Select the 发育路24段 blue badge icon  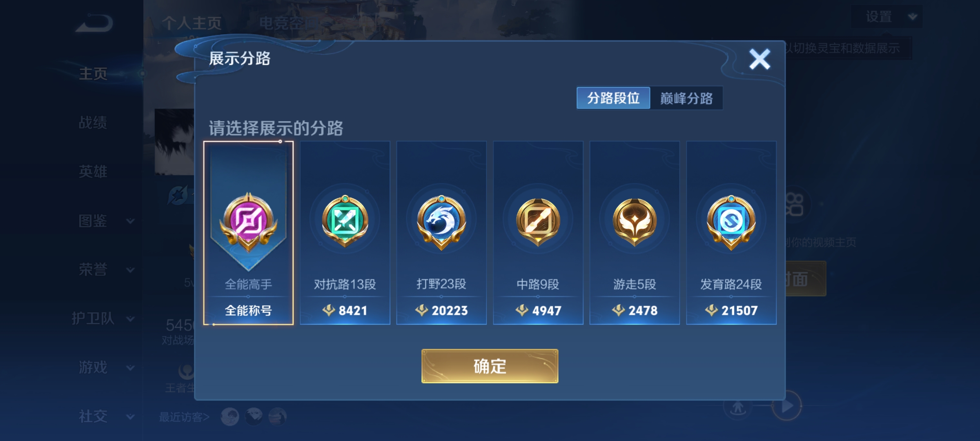[x=731, y=222]
